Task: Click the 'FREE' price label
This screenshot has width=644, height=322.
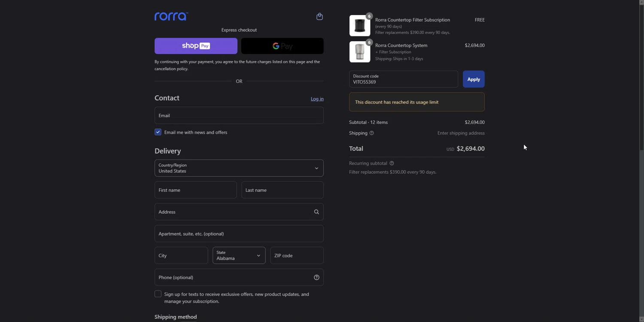Action: [480, 20]
